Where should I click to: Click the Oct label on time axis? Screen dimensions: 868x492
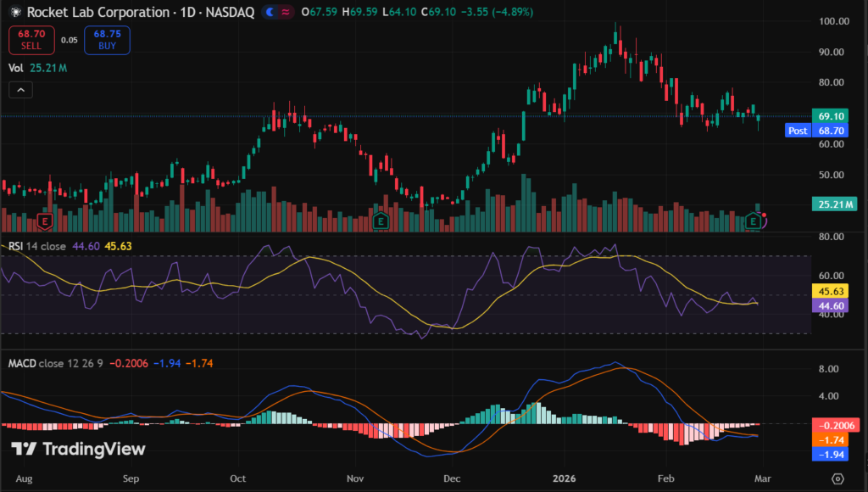pos(236,478)
